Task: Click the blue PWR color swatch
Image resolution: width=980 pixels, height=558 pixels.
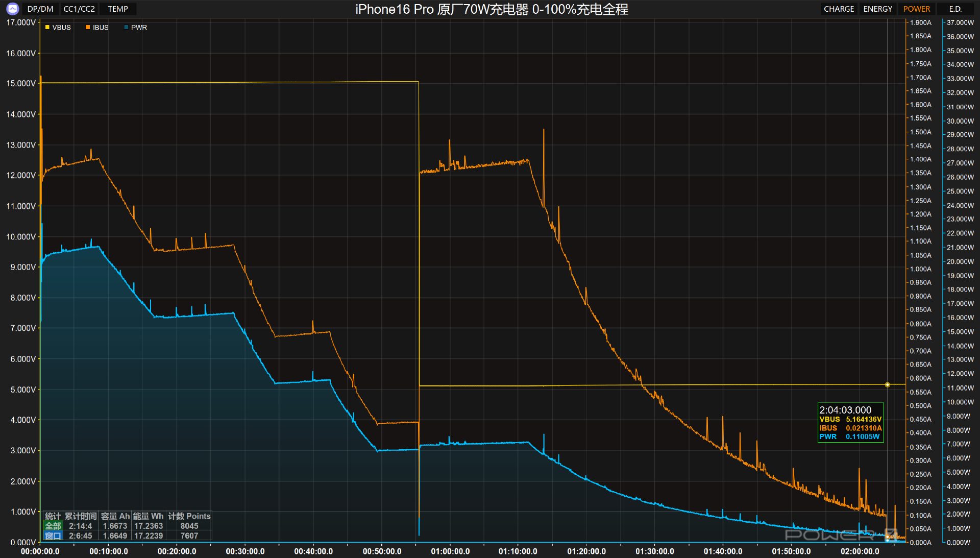Action: click(126, 28)
